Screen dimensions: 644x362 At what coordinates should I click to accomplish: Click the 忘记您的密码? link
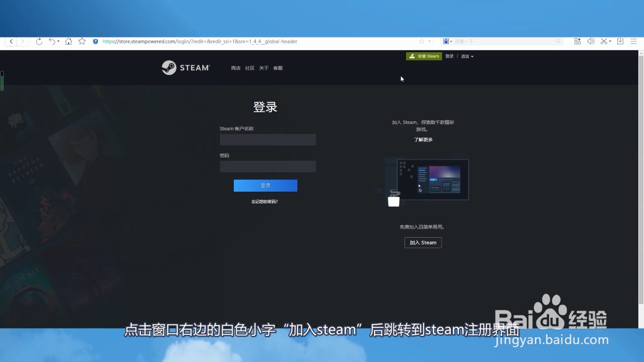(x=265, y=202)
